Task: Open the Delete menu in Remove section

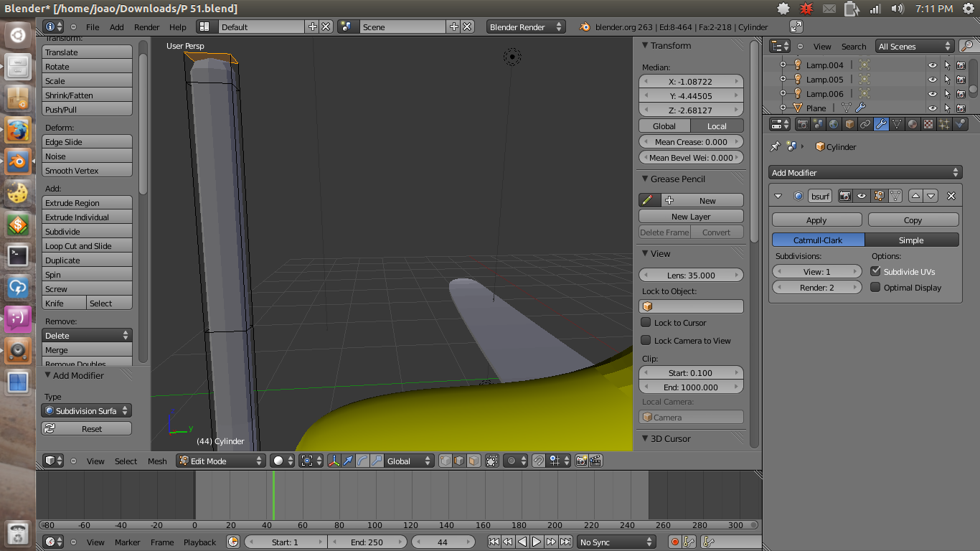Action: (x=87, y=335)
